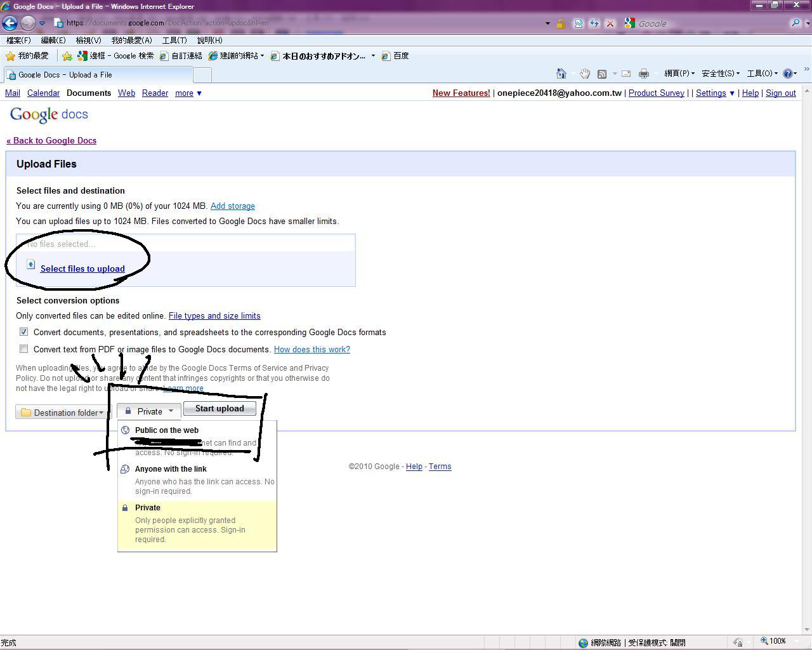Click the add-to-favorites-bar star icon
This screenshot has width=812, height=650.
[x=67, y=56]
